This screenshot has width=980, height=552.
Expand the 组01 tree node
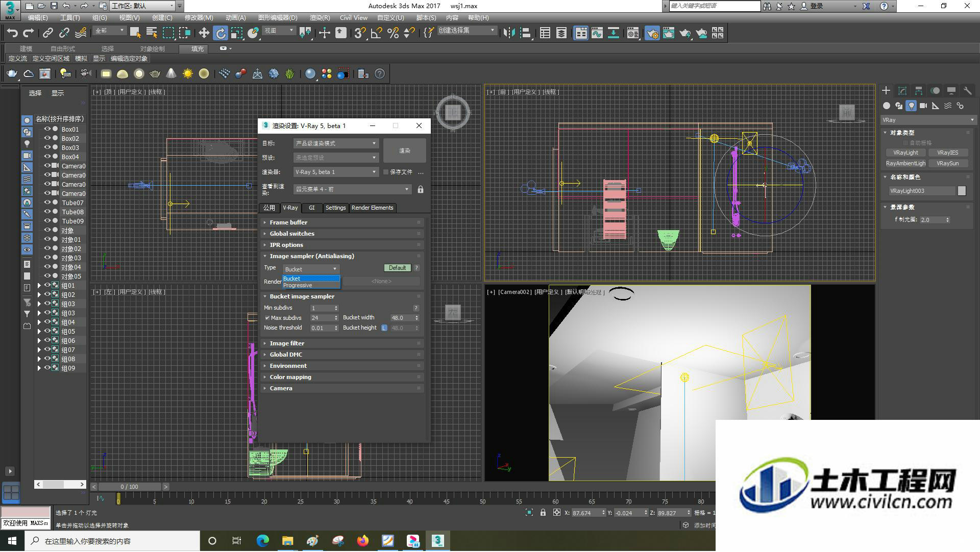[x=39, y=286]
